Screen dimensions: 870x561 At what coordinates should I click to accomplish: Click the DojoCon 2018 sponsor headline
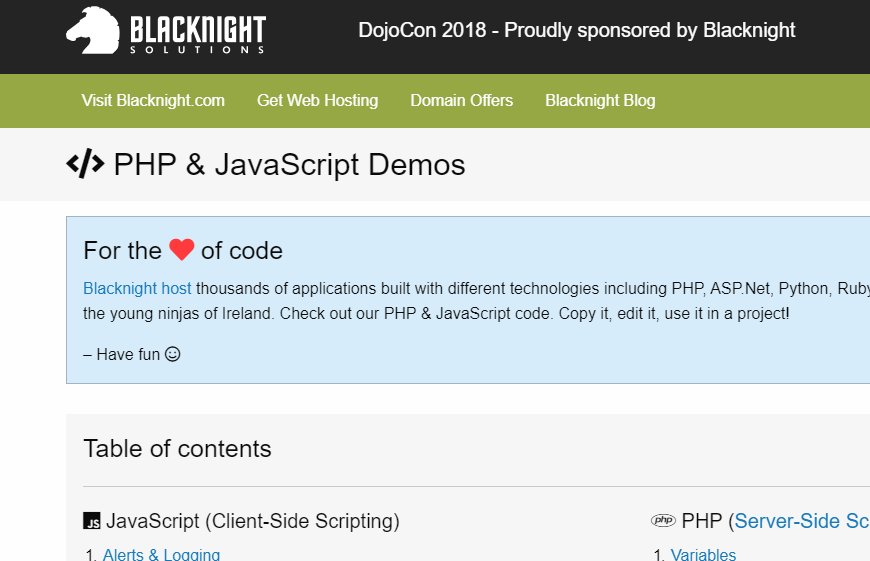(x=576, y=30)
